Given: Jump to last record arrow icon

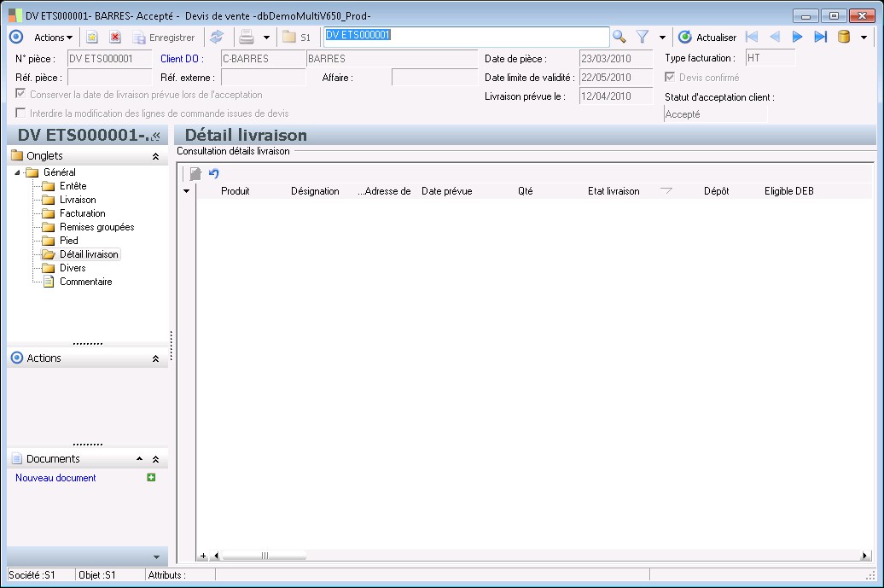Looking at the screenshot, I should click(x=820, y=37).
